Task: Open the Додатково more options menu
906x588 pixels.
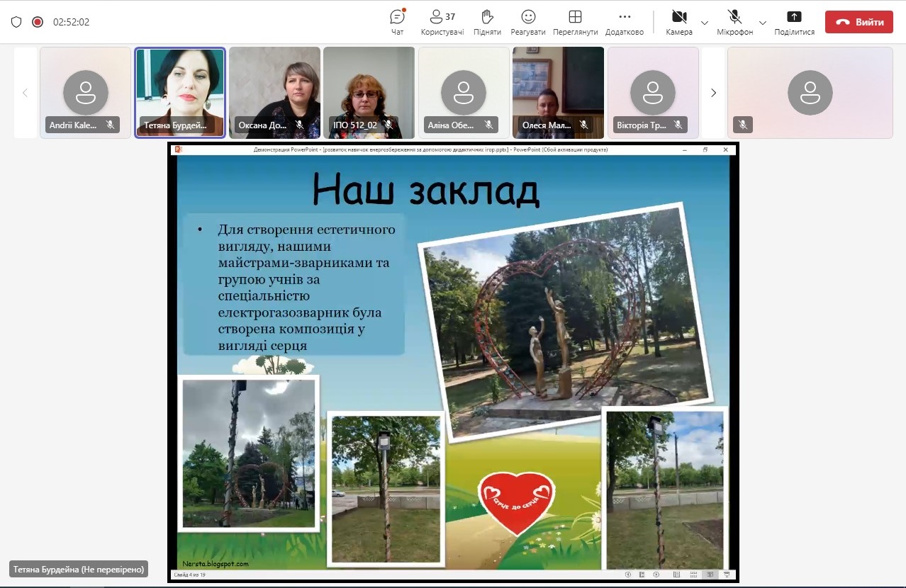Action: (625, 22)
